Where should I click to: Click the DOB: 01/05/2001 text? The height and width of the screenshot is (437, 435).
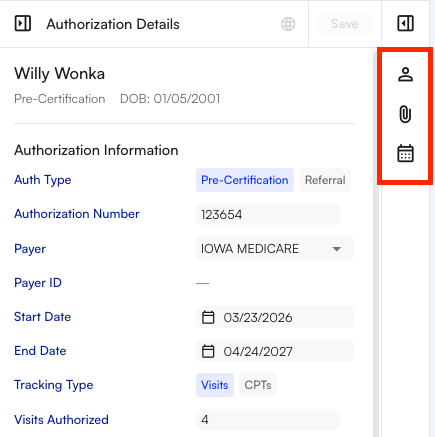click(x=170, y=99)
